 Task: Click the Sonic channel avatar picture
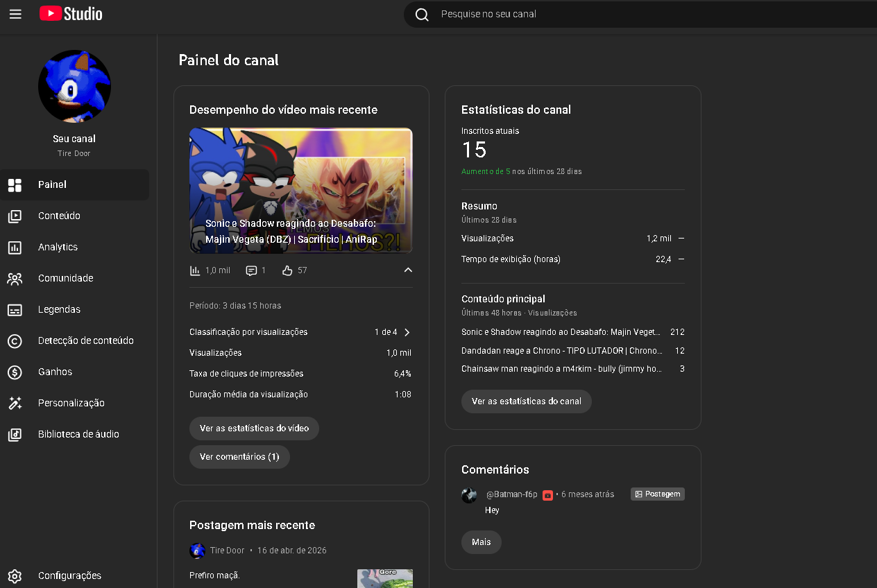click(74, 87)
